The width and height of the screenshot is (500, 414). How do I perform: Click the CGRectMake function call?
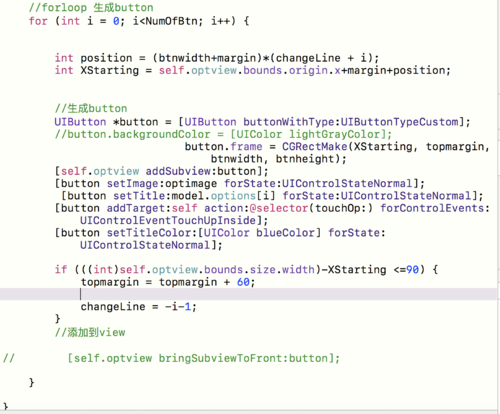(x=315, y=147)
